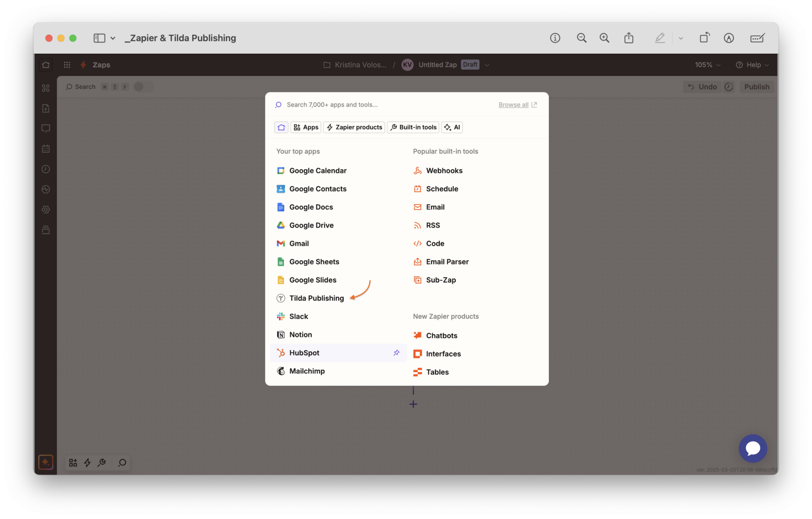This screenshot has width=812, height=519.
Task: Expand the Untitled Zap draft chevron
Action: 487,65
